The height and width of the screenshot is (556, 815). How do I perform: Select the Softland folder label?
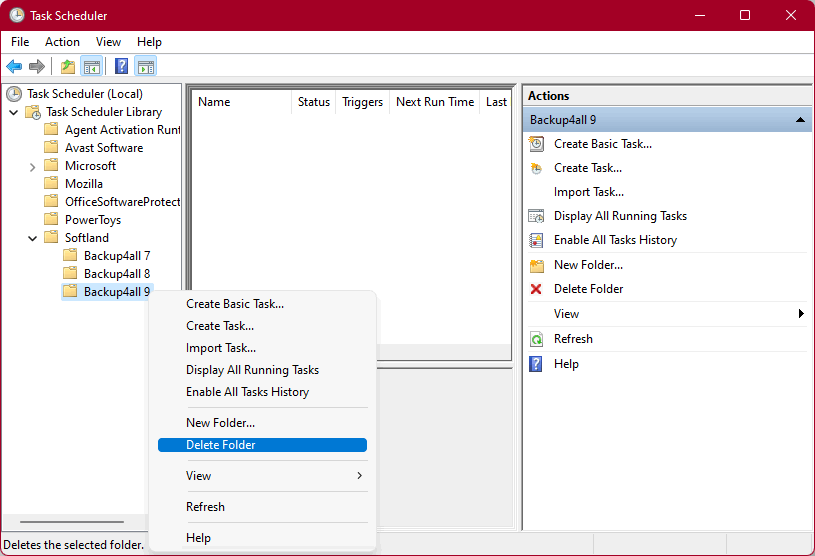pyautogui.click(x=87, y=238)
